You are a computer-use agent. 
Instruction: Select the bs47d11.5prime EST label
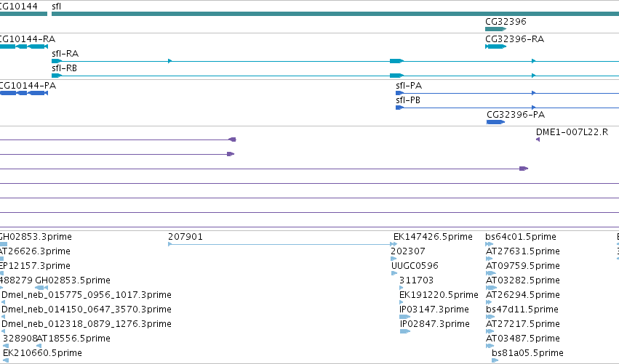522,310
